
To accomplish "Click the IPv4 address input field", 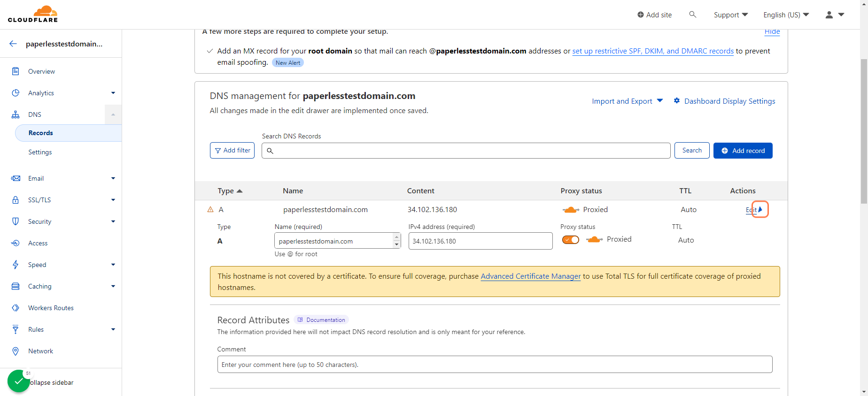I will (x=480, y=241).
